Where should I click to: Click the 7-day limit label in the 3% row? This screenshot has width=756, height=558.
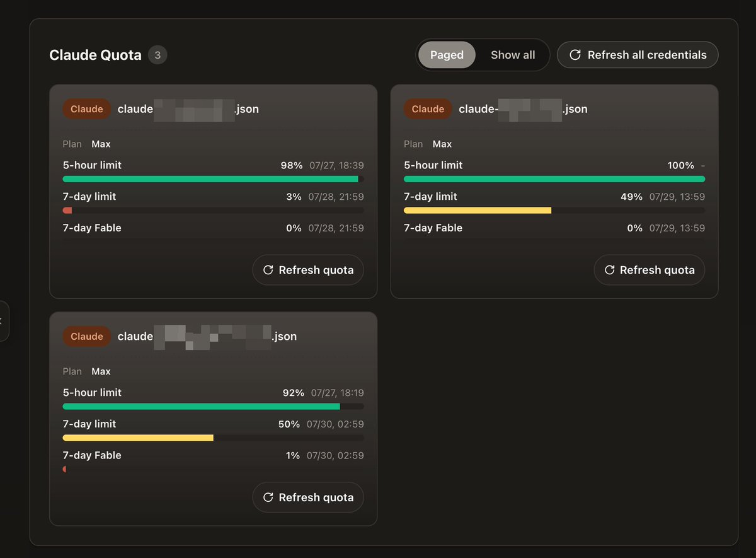pos(89,197)
